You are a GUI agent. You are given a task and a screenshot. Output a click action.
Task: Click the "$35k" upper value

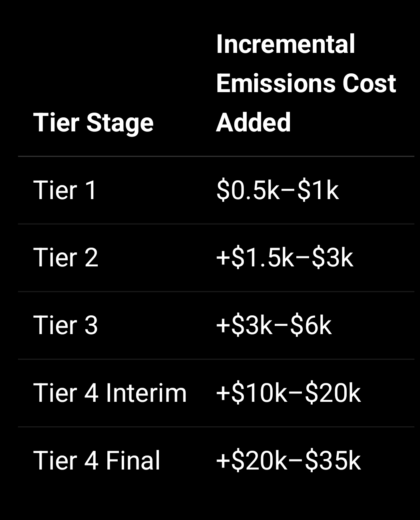point(333,460)
